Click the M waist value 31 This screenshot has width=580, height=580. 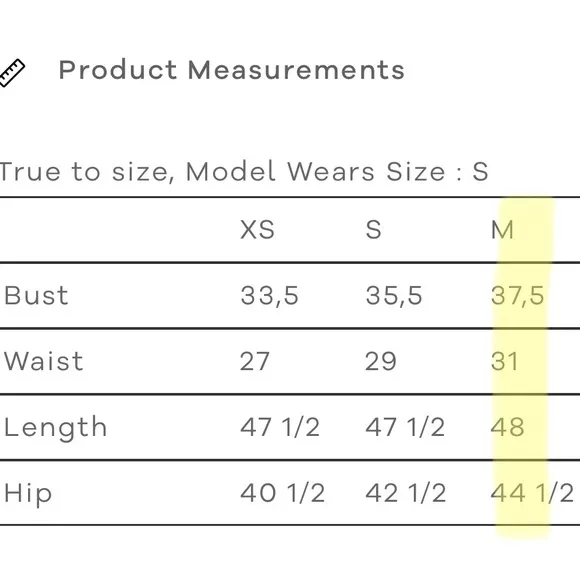[x=505, y=361]
